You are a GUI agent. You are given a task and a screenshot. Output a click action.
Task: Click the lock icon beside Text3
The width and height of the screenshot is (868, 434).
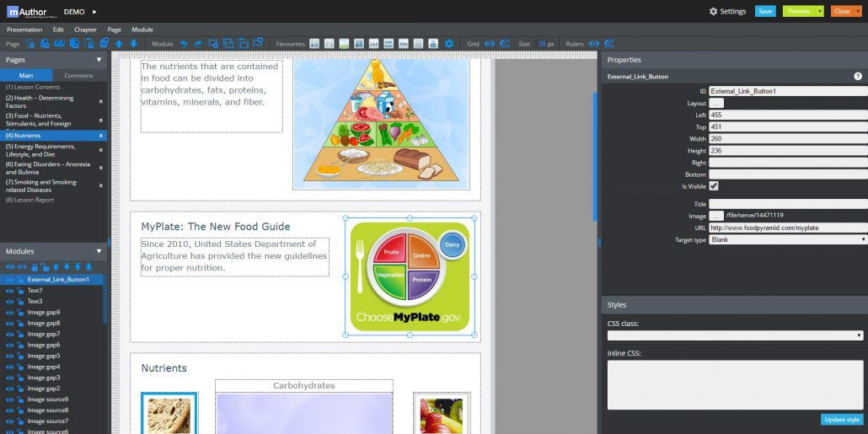20,302
